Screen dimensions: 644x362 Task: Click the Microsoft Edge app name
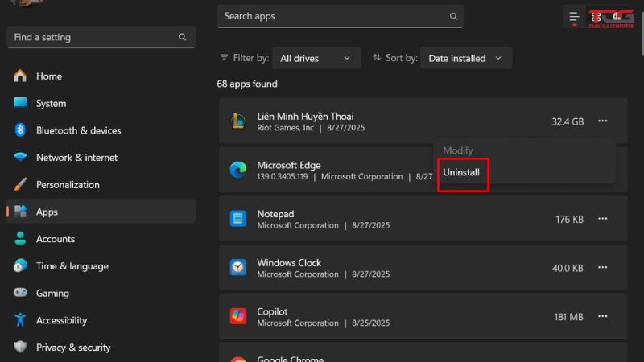point(289,165)
